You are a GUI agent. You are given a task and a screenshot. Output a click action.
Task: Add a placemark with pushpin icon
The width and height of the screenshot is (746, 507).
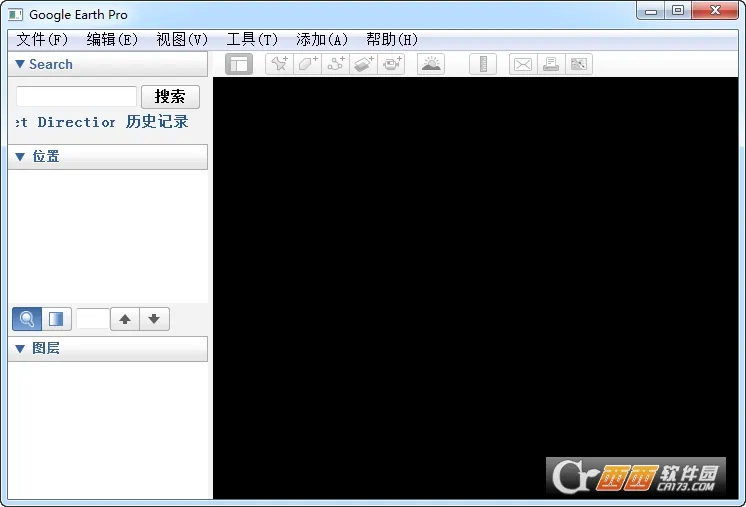(279, 64)
